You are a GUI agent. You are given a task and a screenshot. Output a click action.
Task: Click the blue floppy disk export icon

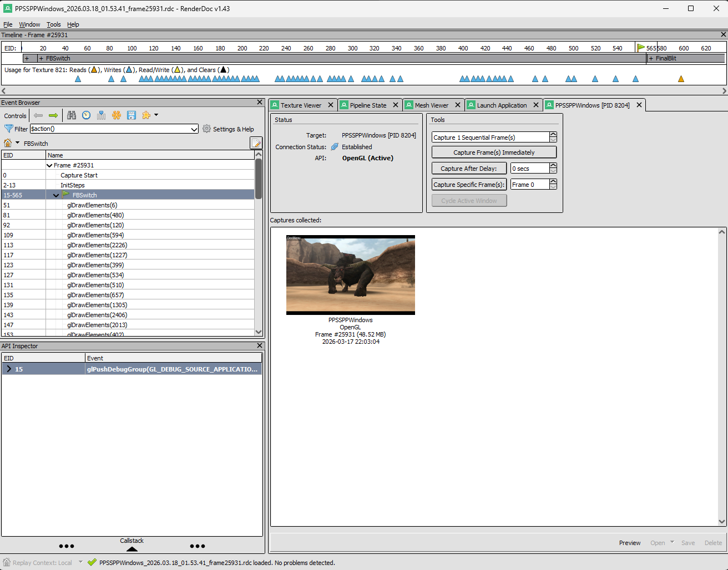[x=132, y=115]
